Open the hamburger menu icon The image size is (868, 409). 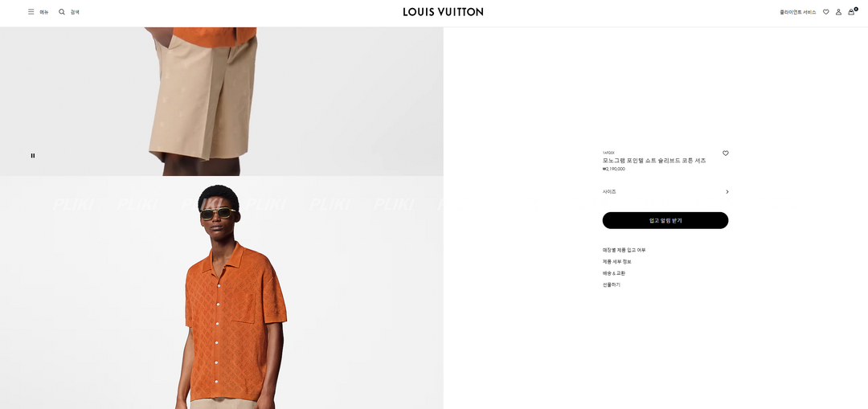[31, 11]
